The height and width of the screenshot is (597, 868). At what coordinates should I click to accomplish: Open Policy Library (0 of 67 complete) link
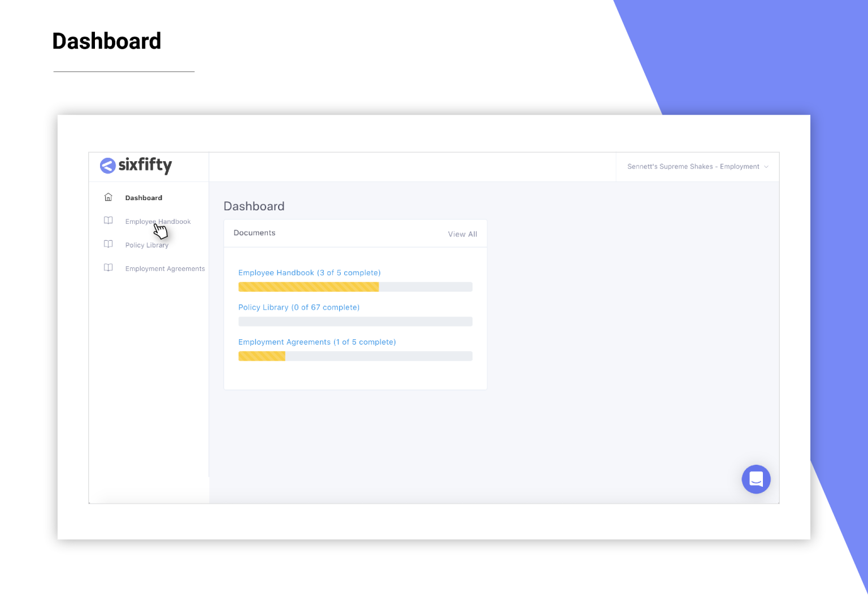pyautogui.click(x=299, y=308)
